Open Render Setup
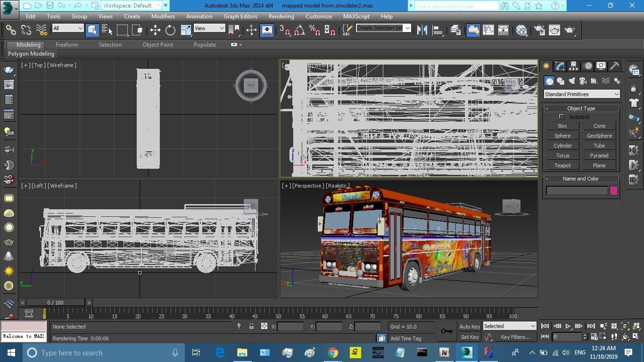Viewport: 644px width, 362px height. tap(539, 30)
